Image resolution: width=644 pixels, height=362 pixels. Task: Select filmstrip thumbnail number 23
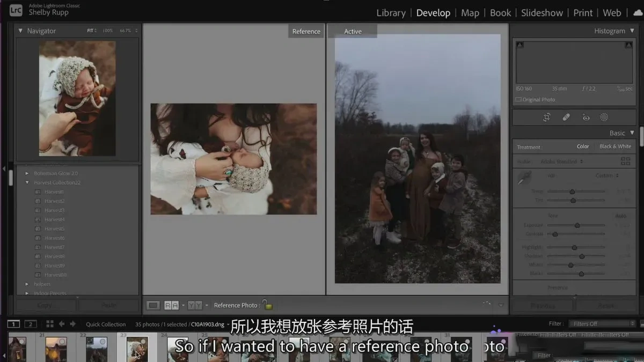pos(137,349)
